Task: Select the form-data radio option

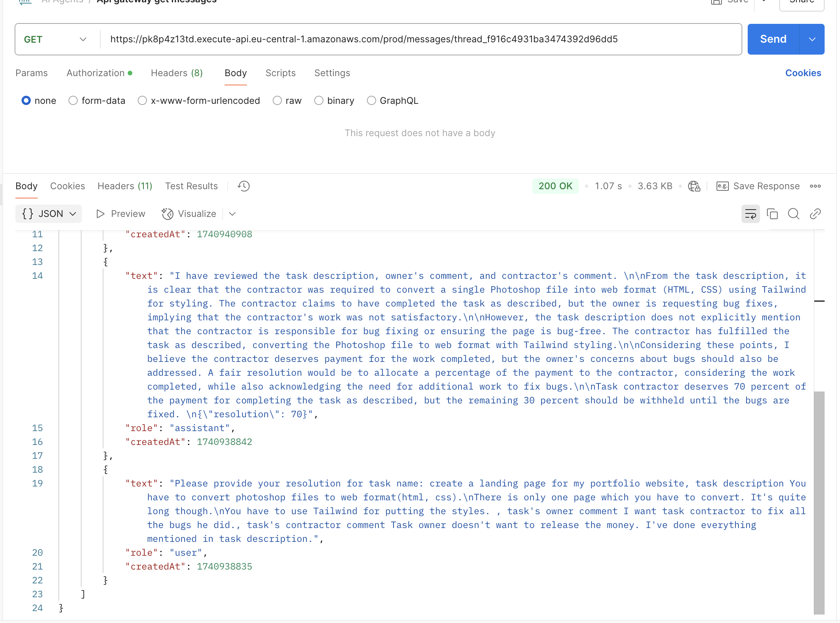Action: pyautogui.click(x=73, y=101)
